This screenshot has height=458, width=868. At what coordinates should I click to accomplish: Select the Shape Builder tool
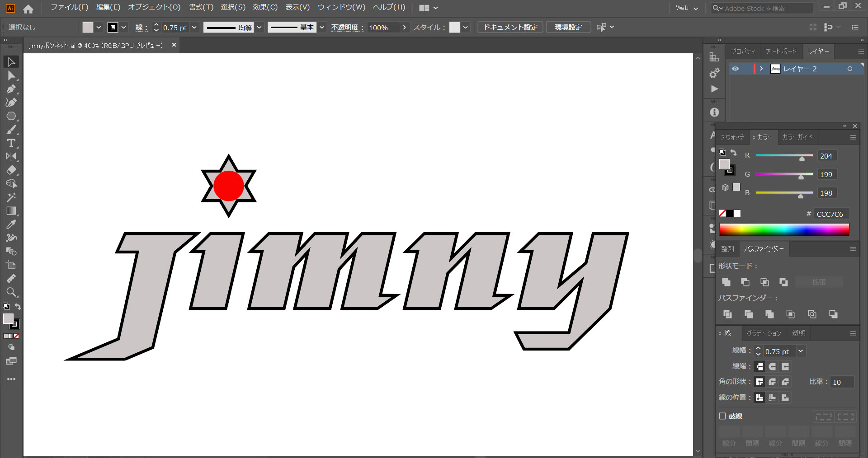pos(11,184)
